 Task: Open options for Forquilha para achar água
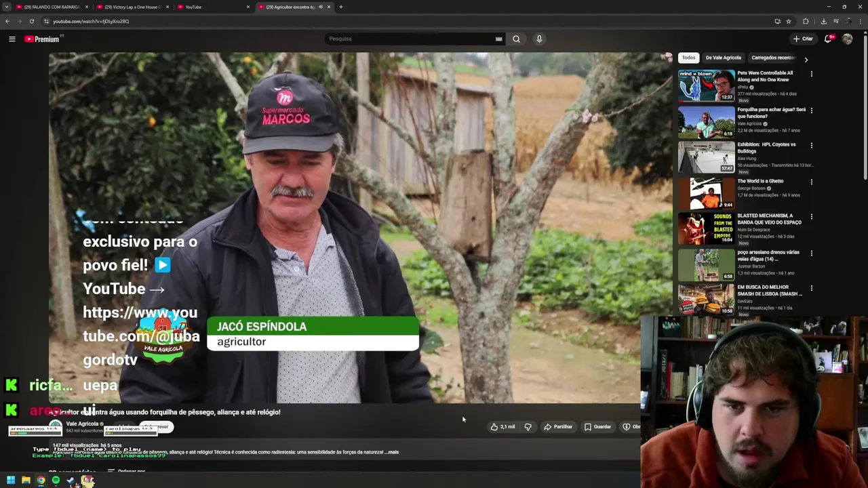pos(811,110)
